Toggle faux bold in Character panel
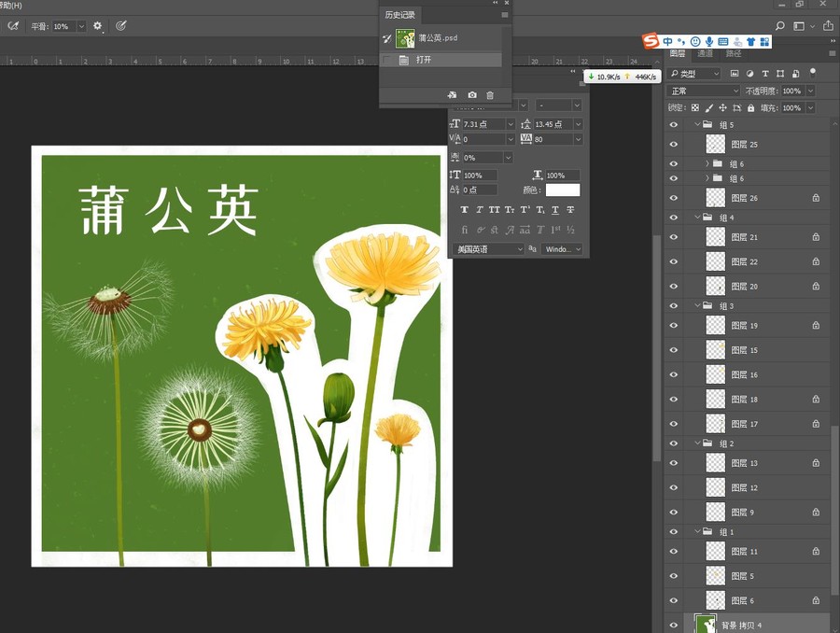The width and height of the screenshot is (840, 633). coord(465,209)
